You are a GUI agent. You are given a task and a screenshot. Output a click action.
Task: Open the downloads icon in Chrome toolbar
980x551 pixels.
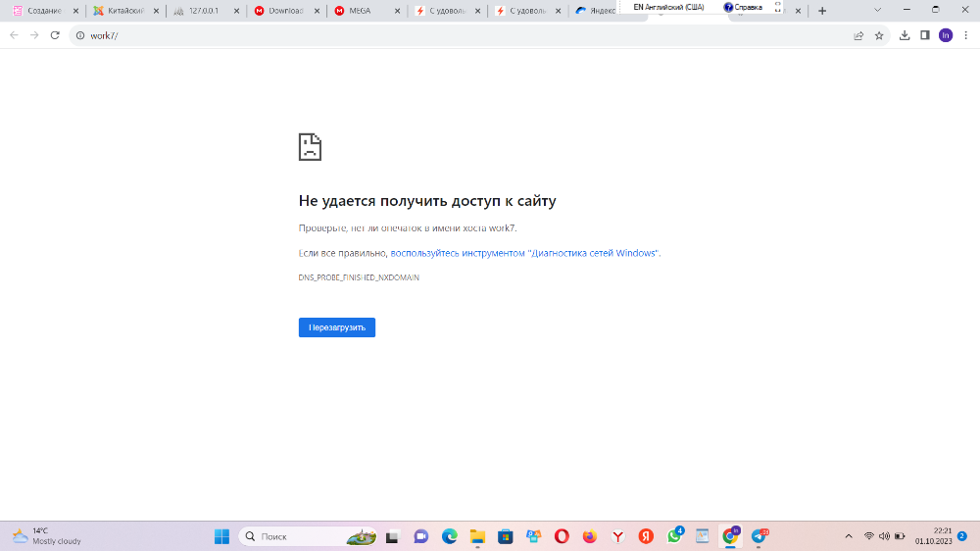tap(905, 35)
